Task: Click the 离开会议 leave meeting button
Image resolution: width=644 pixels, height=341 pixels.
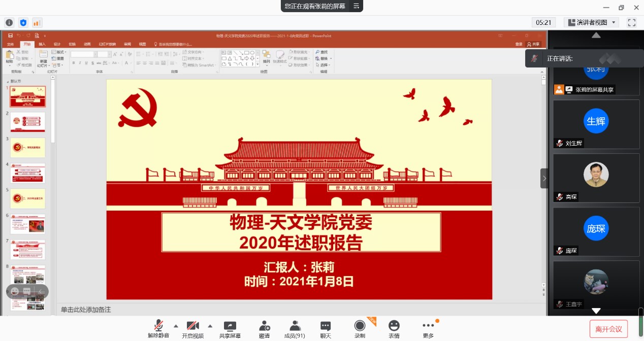Action: point(609,329)
